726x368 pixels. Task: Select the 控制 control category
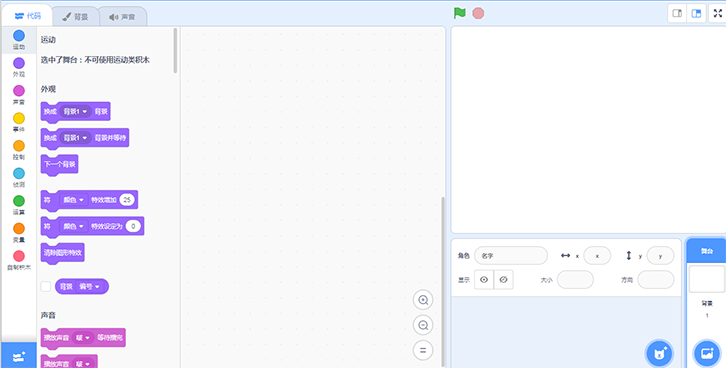[x=19, y=150]
